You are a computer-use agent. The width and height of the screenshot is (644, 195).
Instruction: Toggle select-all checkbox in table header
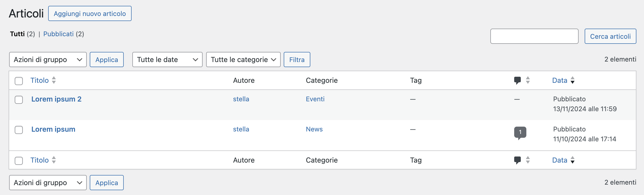pos(19,81)
